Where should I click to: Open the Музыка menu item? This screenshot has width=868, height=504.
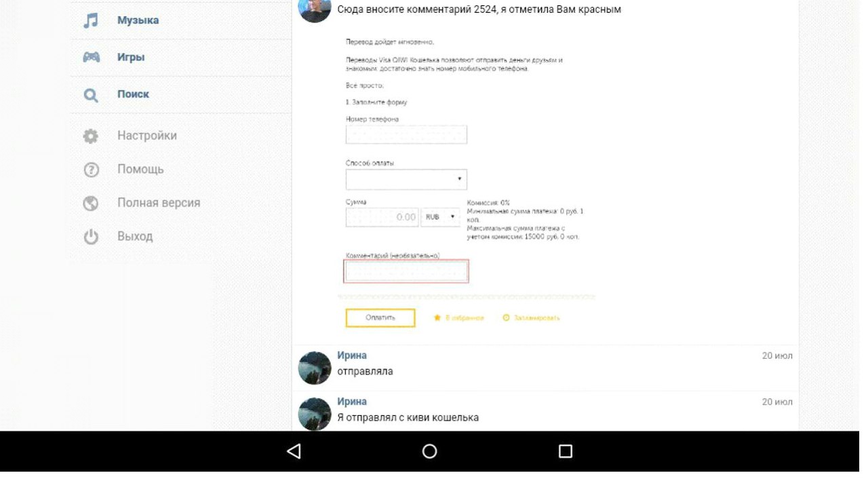[138, 20]
